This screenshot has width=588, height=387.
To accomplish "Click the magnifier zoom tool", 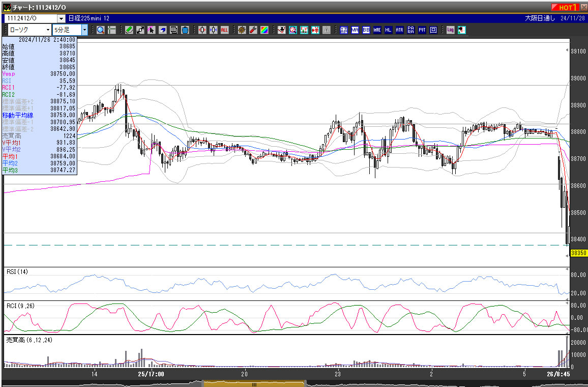I will pyautogui.click(x=101, y=30).
